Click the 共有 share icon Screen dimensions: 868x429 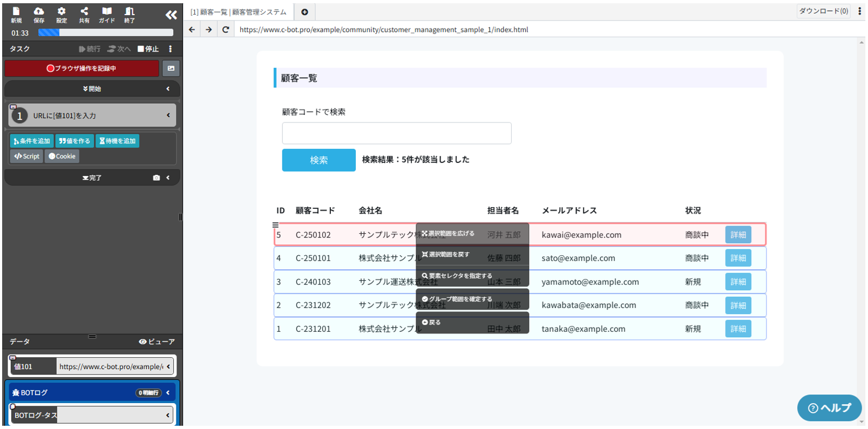click(84, 15)
